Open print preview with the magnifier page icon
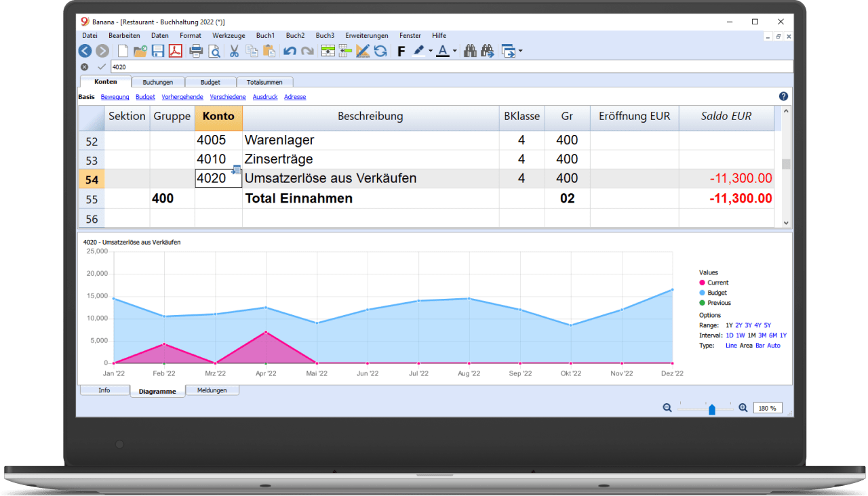Image resolution: width=868 pixels, height=496 pixels. 214,51
